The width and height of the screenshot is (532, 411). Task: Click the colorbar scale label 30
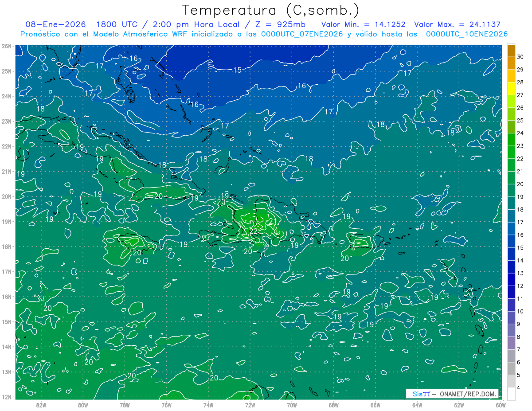[520, 57]
